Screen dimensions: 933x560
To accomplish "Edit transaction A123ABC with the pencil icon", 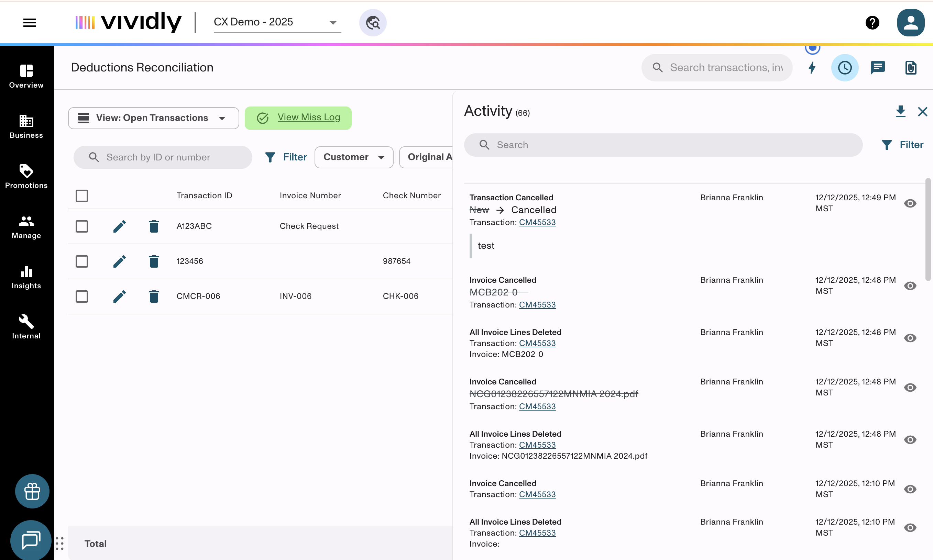I will [x=119, y=226].
